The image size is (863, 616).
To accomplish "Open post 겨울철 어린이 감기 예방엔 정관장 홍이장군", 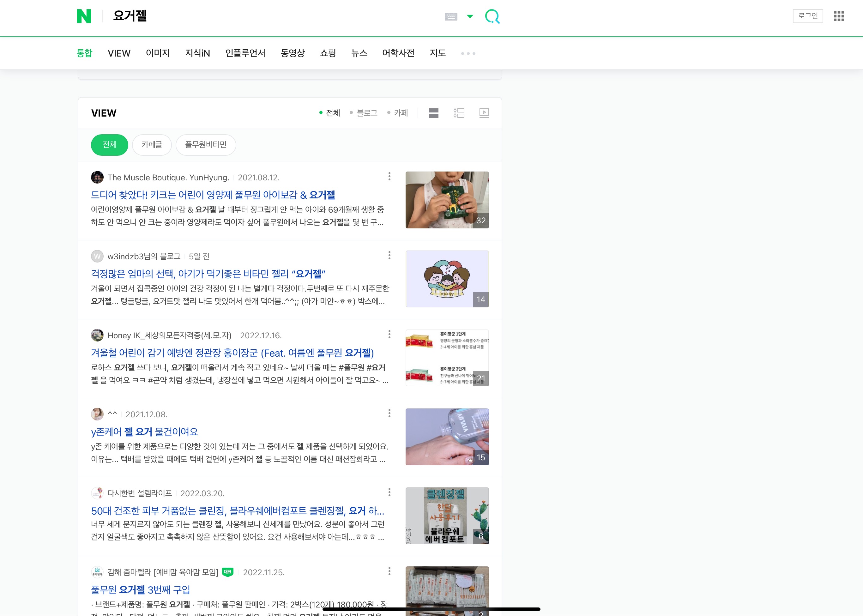I will click(x=232, y=353).
